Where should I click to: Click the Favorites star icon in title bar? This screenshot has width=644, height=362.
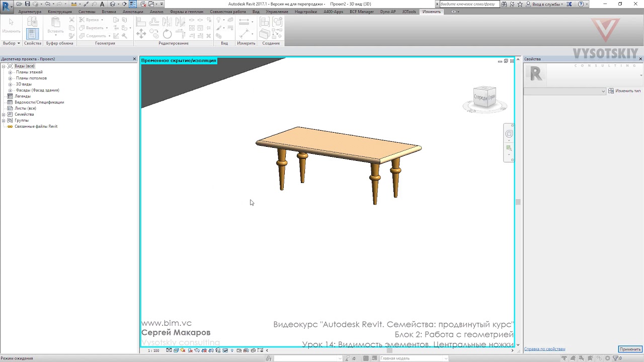(x=520, y=4)
